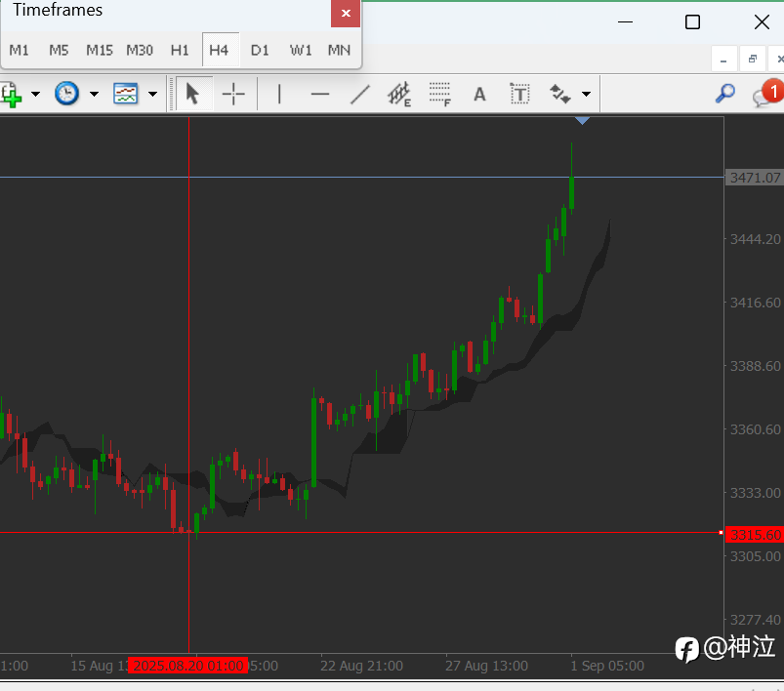Choose the trendline drawing tool
784x691 pixels.
[x=360, y=94]
